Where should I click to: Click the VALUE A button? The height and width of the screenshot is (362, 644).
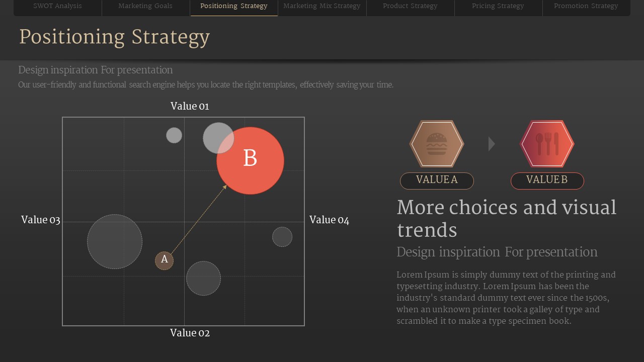pyautogui.click(x=437, y=180)
